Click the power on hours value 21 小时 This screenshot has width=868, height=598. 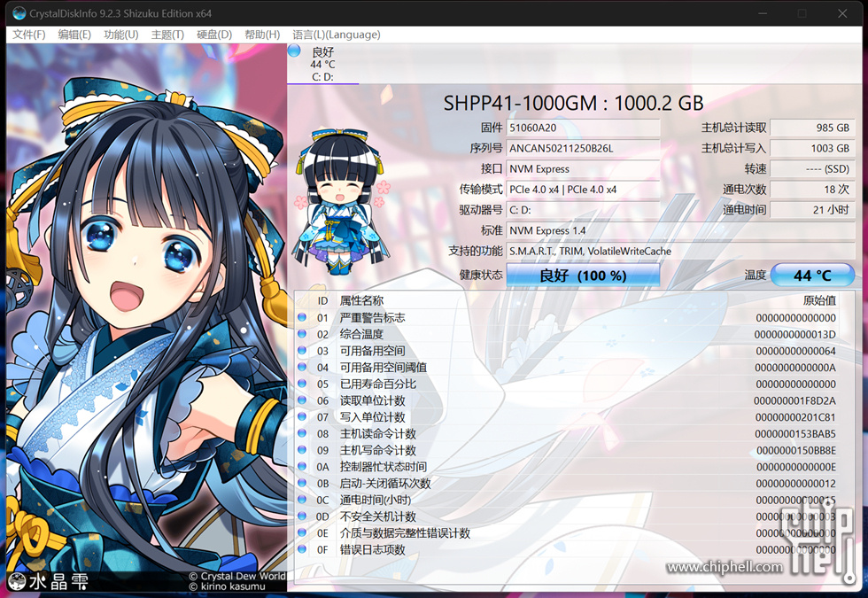pyautogui.click(x=812, y=210)
